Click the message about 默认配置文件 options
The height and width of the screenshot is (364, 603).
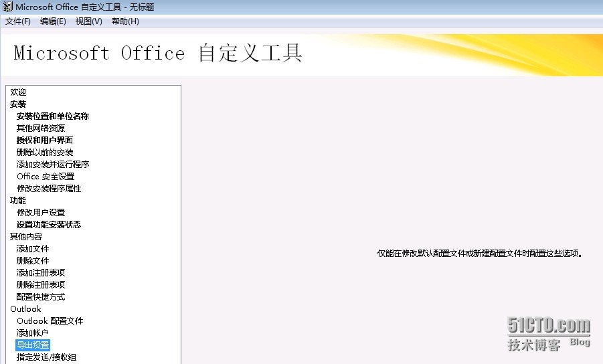[480, 254]
